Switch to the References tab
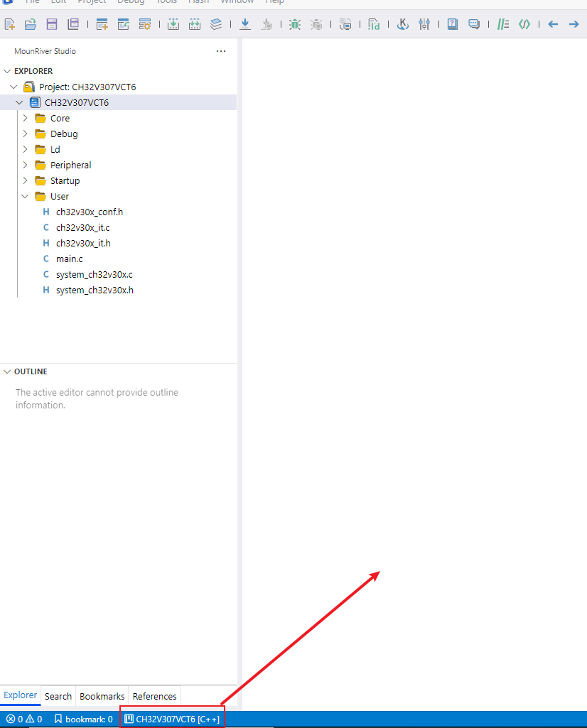Screen dimensions: 587x728 [155, 697]
